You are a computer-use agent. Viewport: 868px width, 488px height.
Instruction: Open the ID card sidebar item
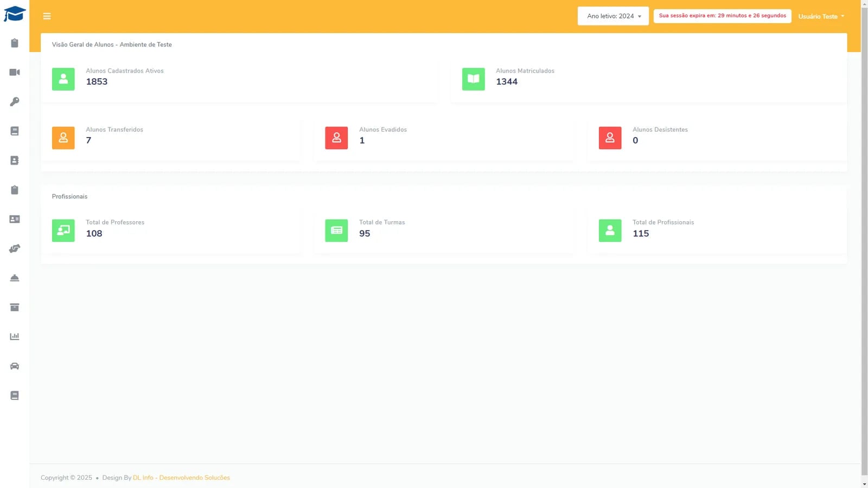coord(15,219)
